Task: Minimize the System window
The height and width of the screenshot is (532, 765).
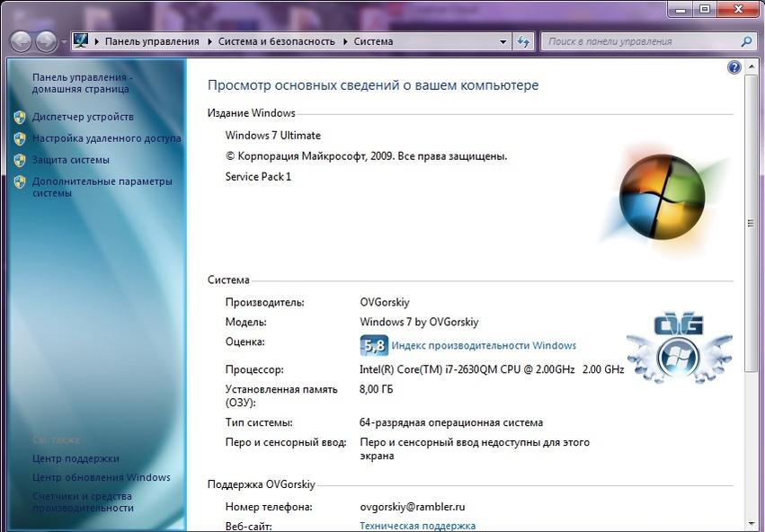Action: coord(680,9)
